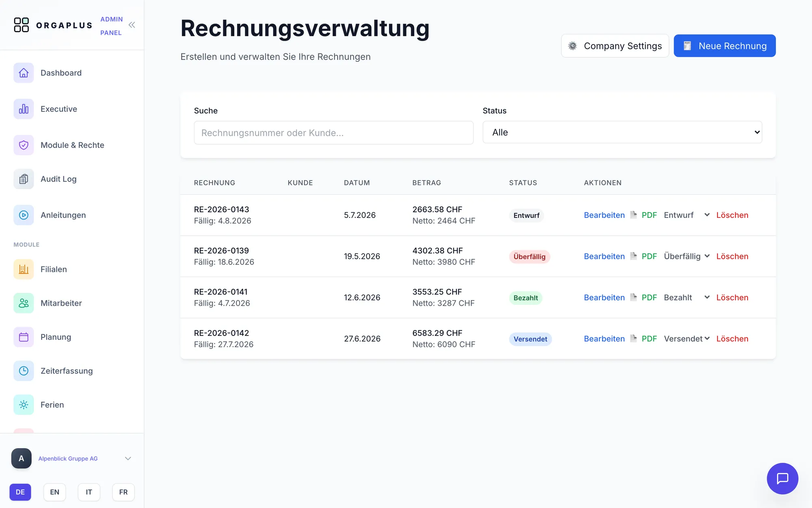Change status dropdown of RE-2026-0142

(x=687, y=339)
